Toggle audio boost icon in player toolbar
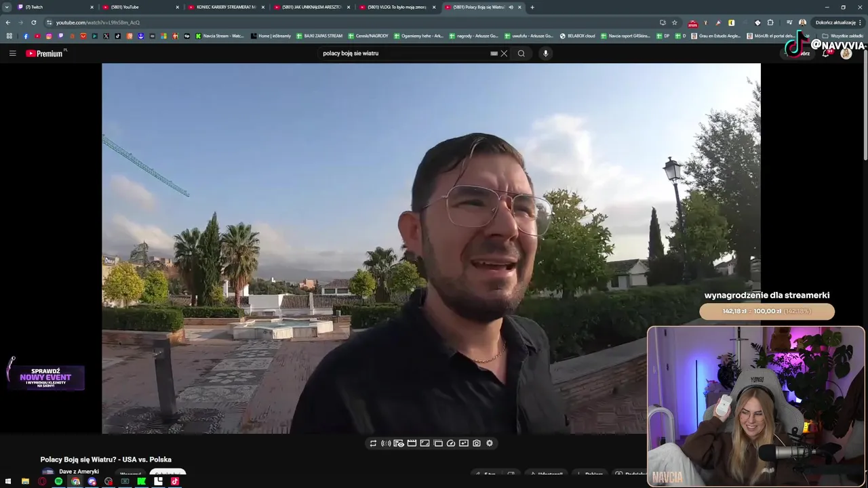 click(386, 443)
